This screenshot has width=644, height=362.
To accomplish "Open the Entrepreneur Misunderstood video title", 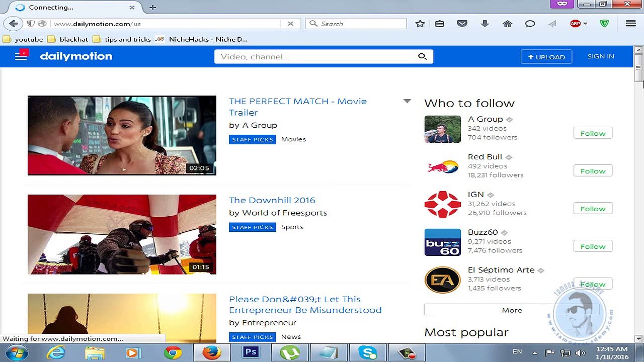I will (305, 305).
